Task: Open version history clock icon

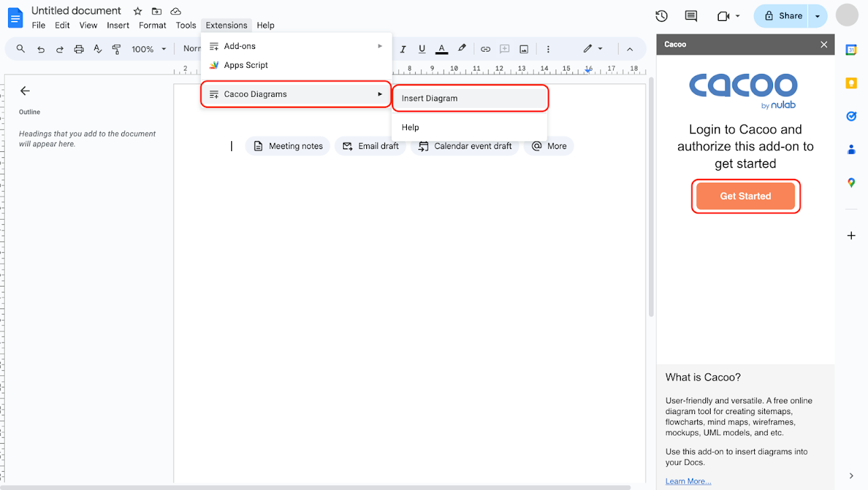Action: [662, 16]
